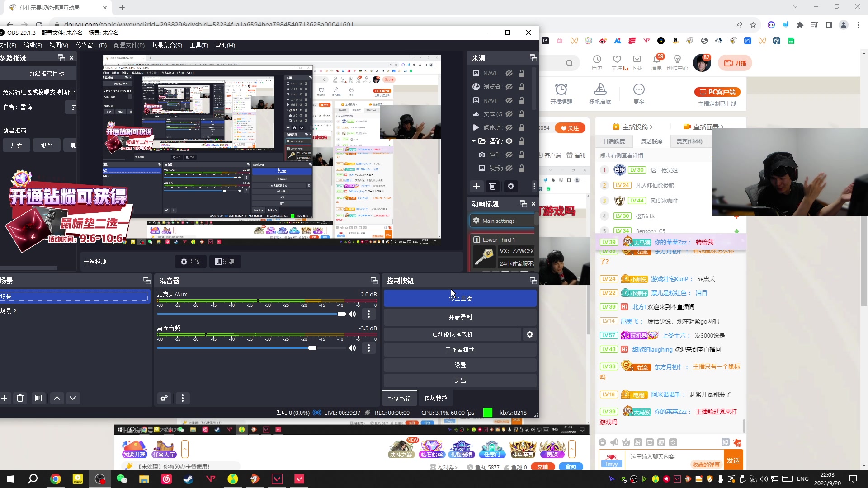
Task: Open virtual camera settings gear
Action: pyautogui.click(x=530, y=334)
